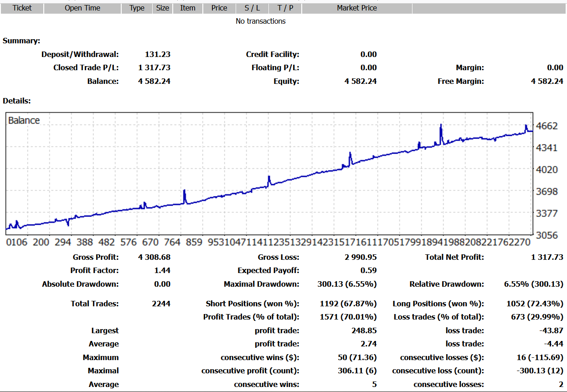Click the T / P column header
Screen dimensions: 567x392
[285, 8]
